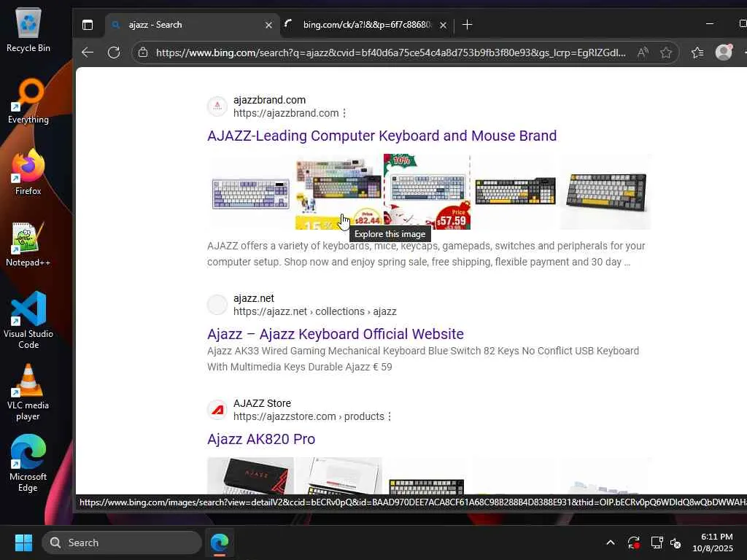Image resolution: width=747 pixels, height=560 pixels.
Task: Click the muted volume tray icon
Action: pyautogui.click(x=676, y=542)
